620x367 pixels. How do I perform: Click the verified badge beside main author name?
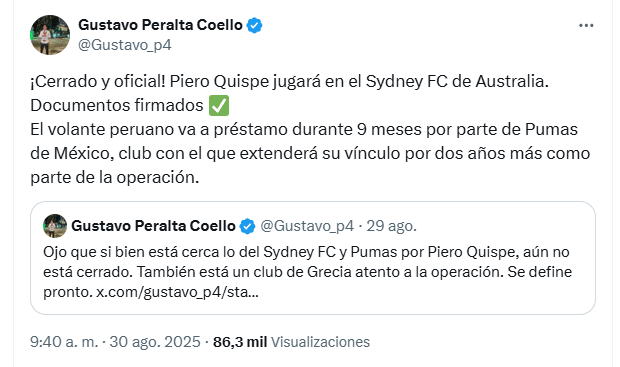point(254,25)
